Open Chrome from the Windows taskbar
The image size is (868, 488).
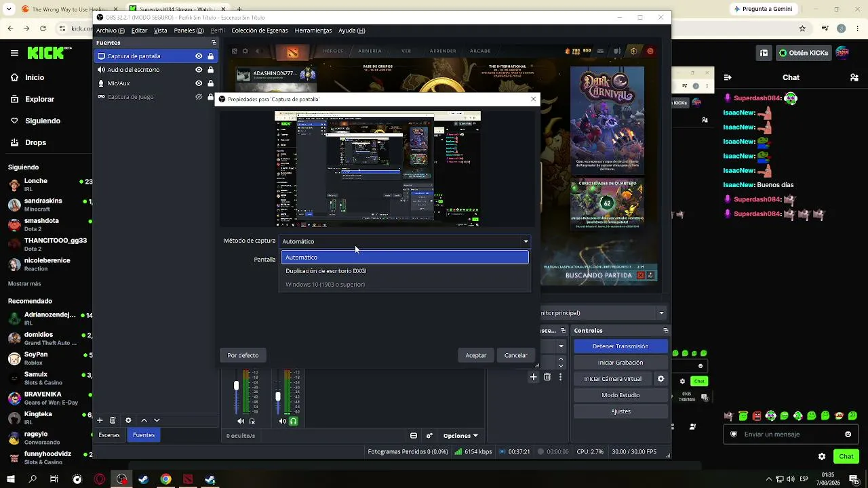coord(165,479)
